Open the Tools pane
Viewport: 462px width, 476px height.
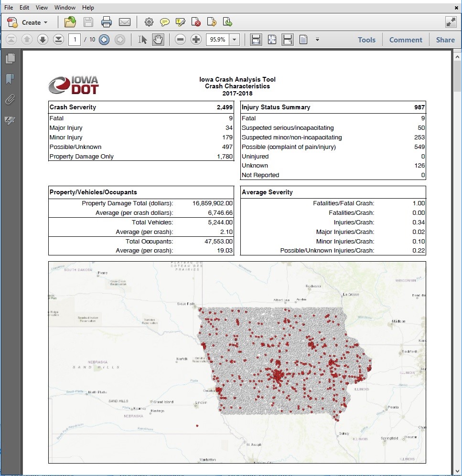click(366, 40)
